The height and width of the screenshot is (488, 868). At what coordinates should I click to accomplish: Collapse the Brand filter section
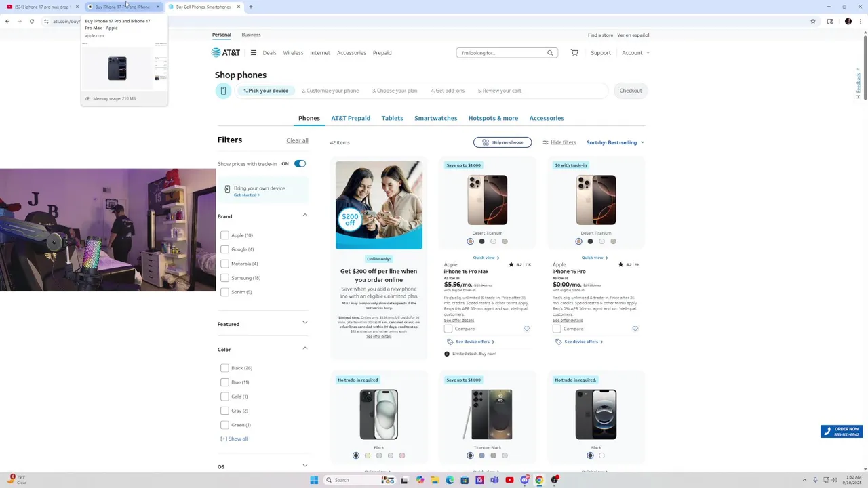point(304,216)
